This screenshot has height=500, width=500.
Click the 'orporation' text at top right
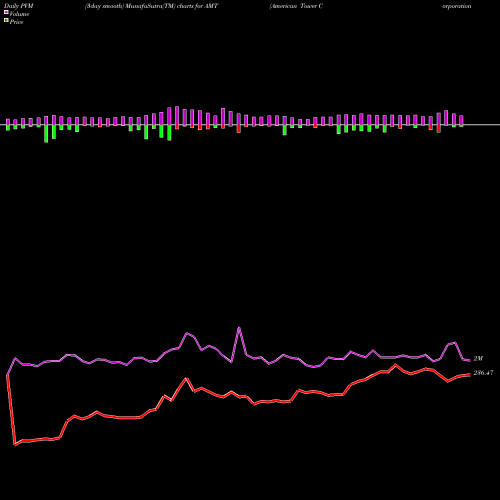pos(457,6)
